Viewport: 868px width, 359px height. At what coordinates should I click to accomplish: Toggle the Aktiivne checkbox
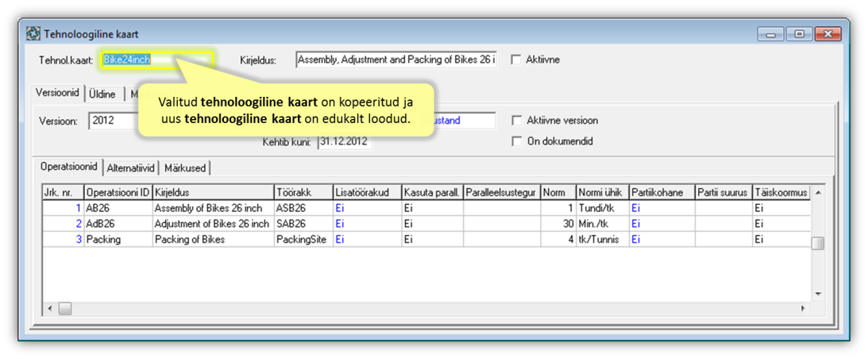tap(516, 60)
